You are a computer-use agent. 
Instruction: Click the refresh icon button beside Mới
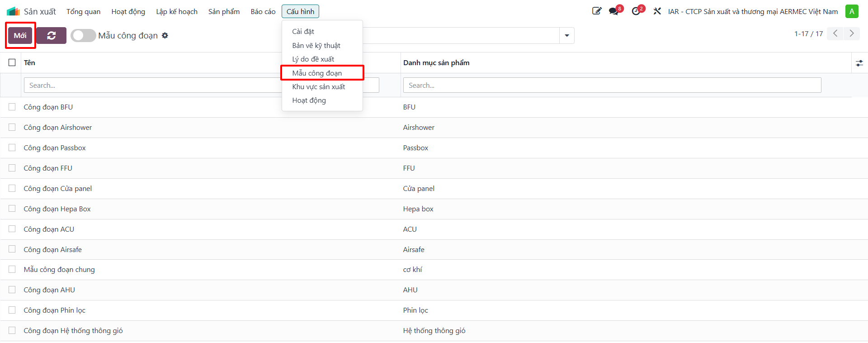(51, 35)
